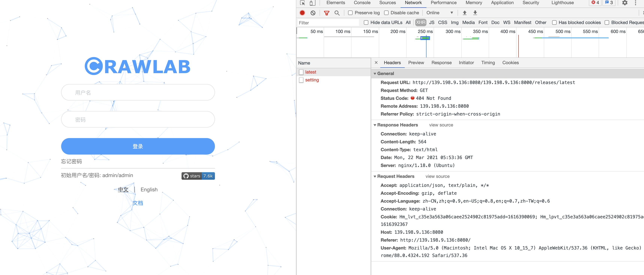
Task: Export HAR file with download arrow
Action: (x=475, y=13)
